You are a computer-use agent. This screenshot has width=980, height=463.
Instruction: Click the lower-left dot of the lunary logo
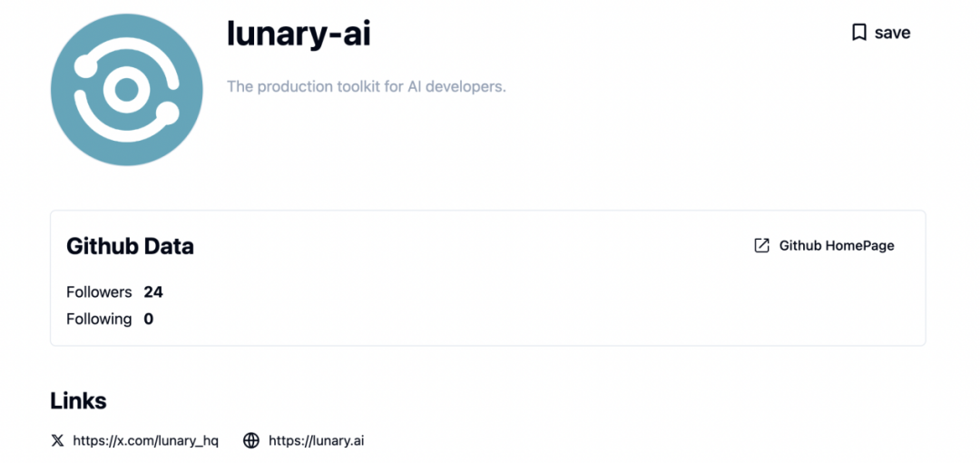[x=84, y=65]
